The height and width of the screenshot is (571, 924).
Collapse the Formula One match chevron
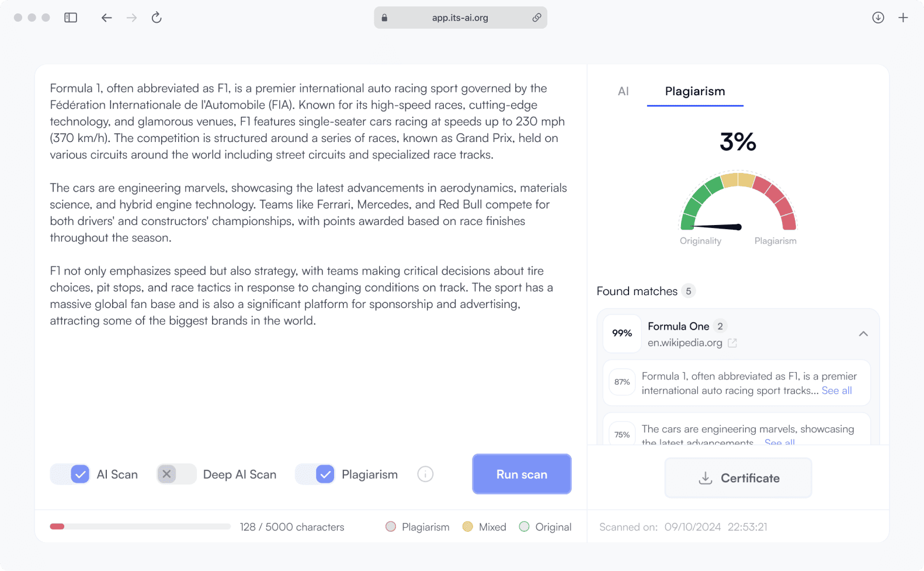tap(863, 334)
